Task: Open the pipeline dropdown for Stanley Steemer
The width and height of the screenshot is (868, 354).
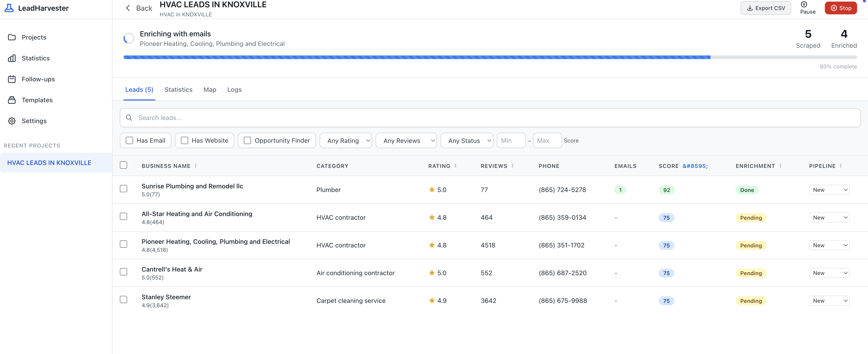Action: click(x=829, y=300)
